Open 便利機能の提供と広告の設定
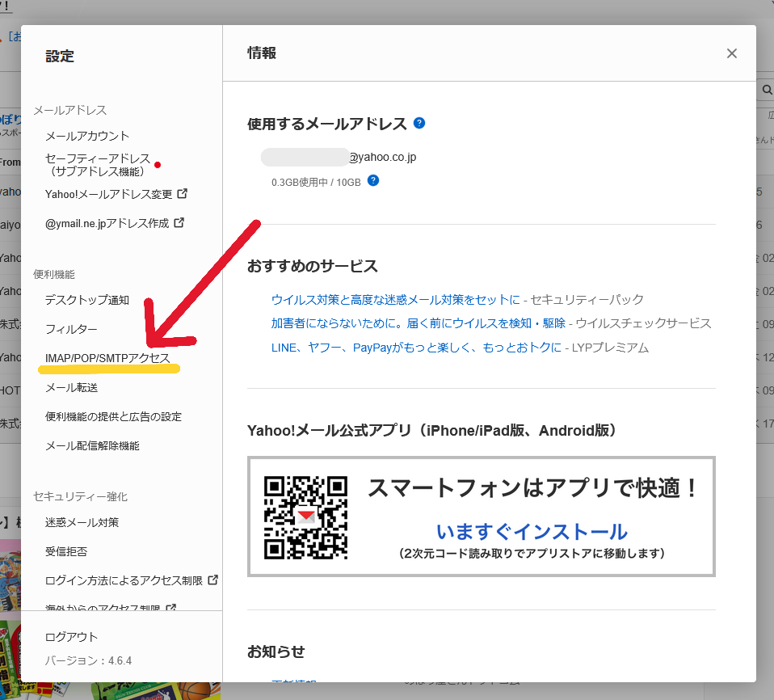Screen dimensions: 774x700 tap(113, 416)
